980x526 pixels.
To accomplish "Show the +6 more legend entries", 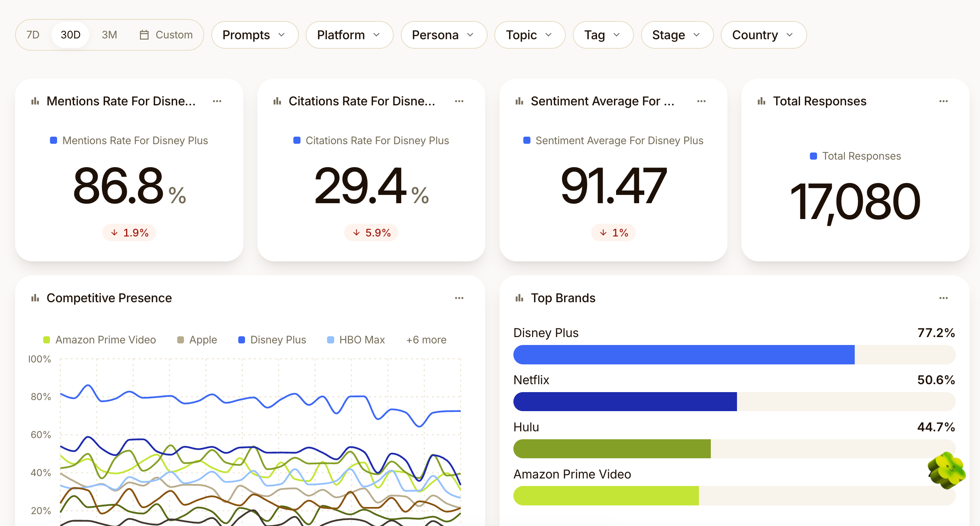I will click(426, 340).
